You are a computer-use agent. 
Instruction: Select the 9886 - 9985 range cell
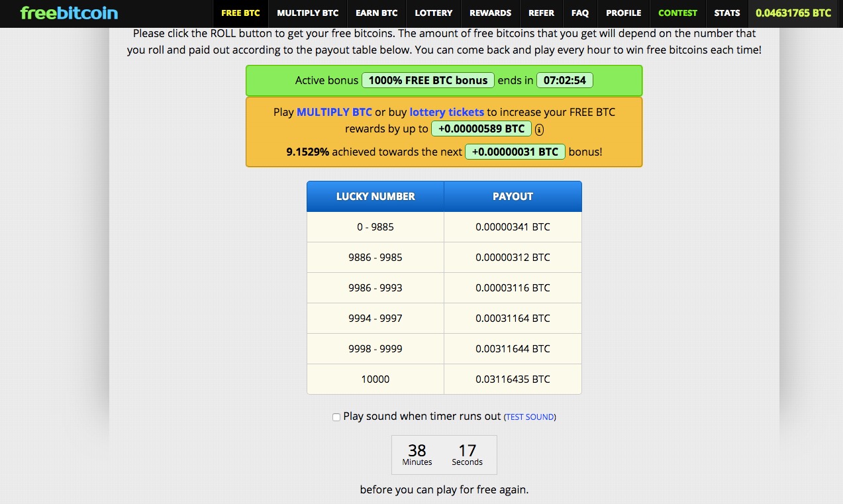pos(375,258)
